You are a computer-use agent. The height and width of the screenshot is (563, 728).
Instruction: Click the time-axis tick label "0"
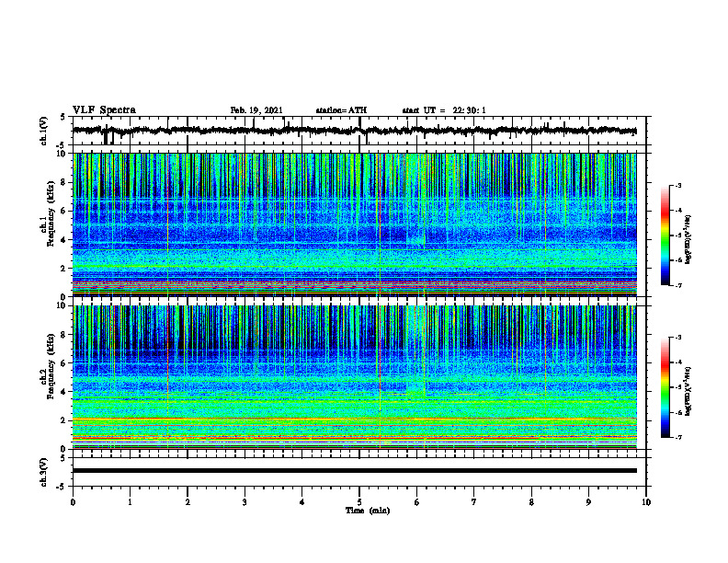[x=73, y=502]
